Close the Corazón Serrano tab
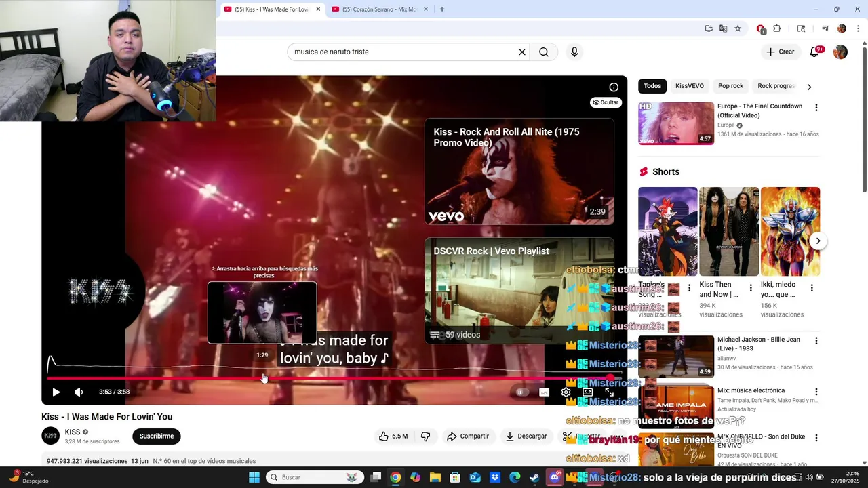The image size is (868, 488). [x=426, y=9]
